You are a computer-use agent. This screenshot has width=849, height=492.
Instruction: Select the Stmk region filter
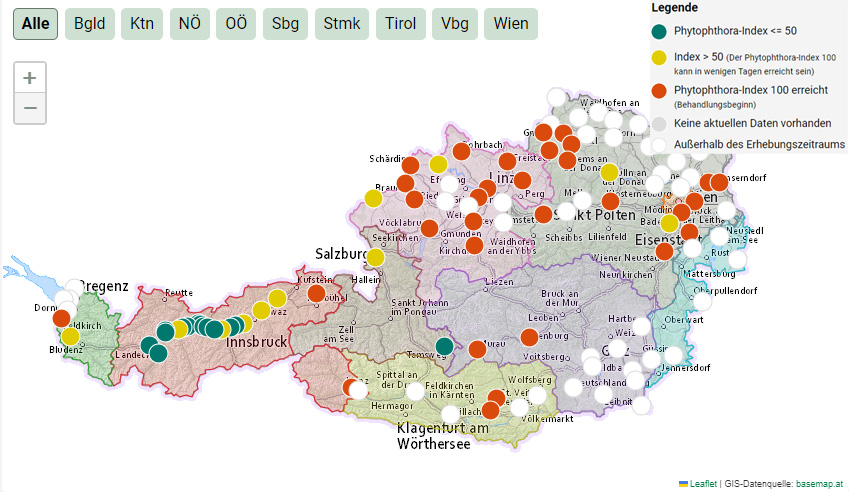tap(341, 24)
